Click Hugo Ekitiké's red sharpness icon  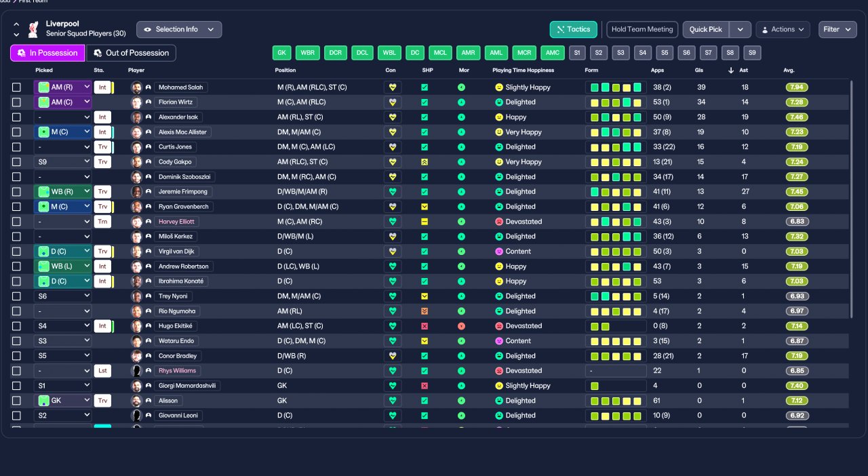pos(425,326)
